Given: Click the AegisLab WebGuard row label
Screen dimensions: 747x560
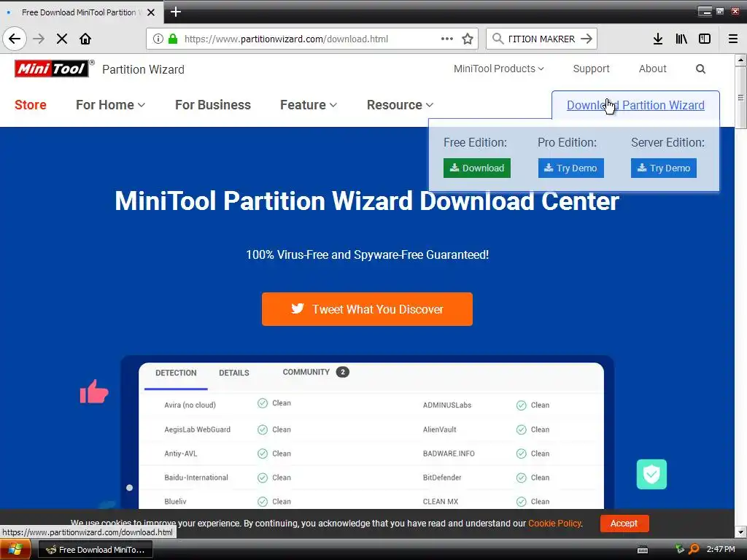Looking at the screenshot, I should pyautogui.click(x=197, y=429).
